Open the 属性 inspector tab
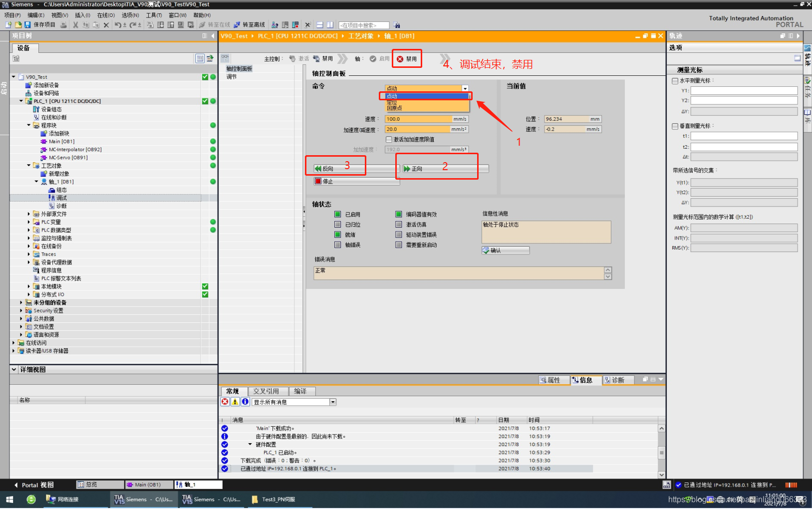 (x=554, y=380)
